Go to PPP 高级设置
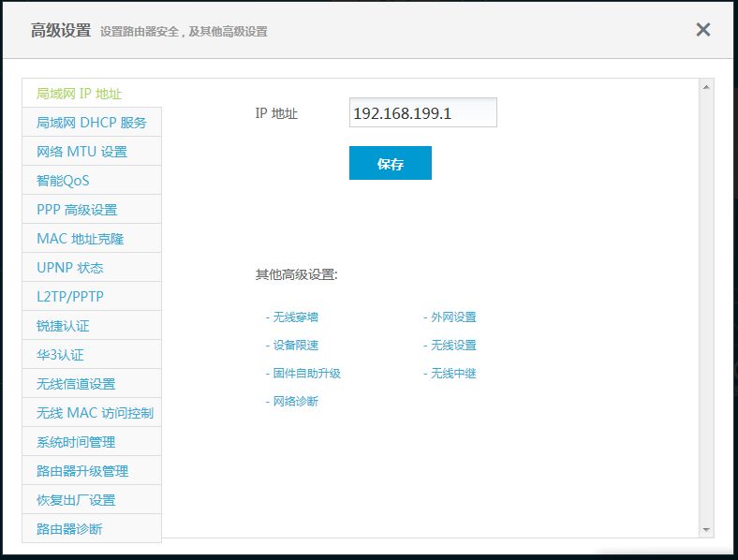 click(77, 210)
